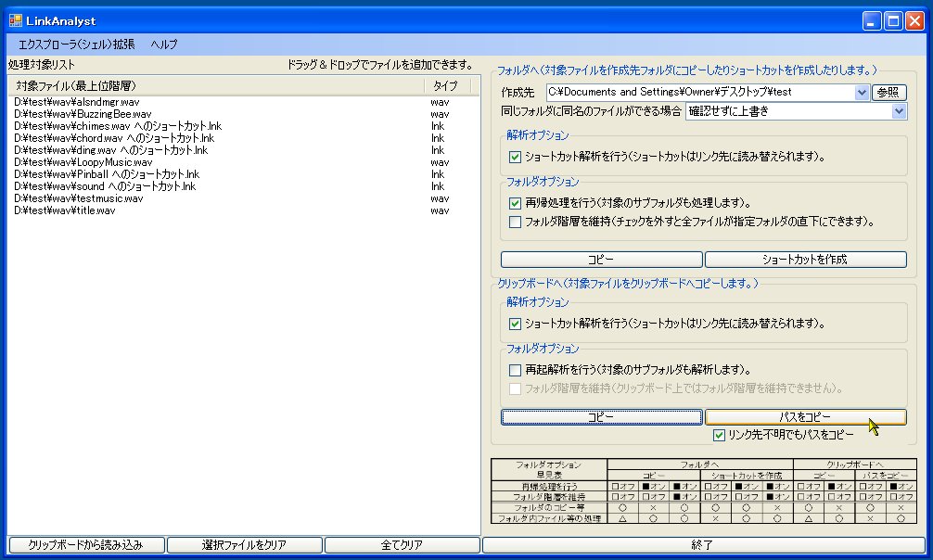Expand the 作成先 path dropdown arrow

click(862, 92)
